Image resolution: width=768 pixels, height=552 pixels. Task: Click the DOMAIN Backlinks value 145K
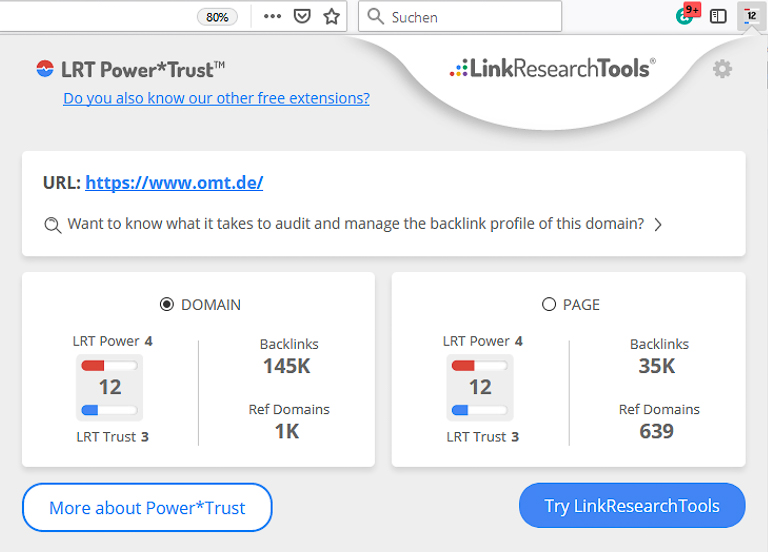click(287, 366)
